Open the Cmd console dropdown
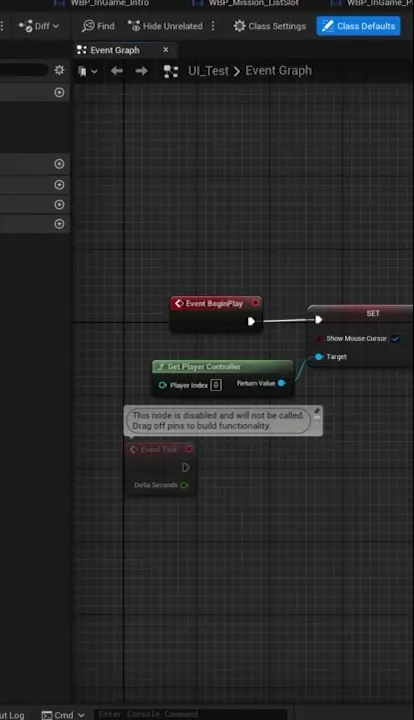 (63, 715)
